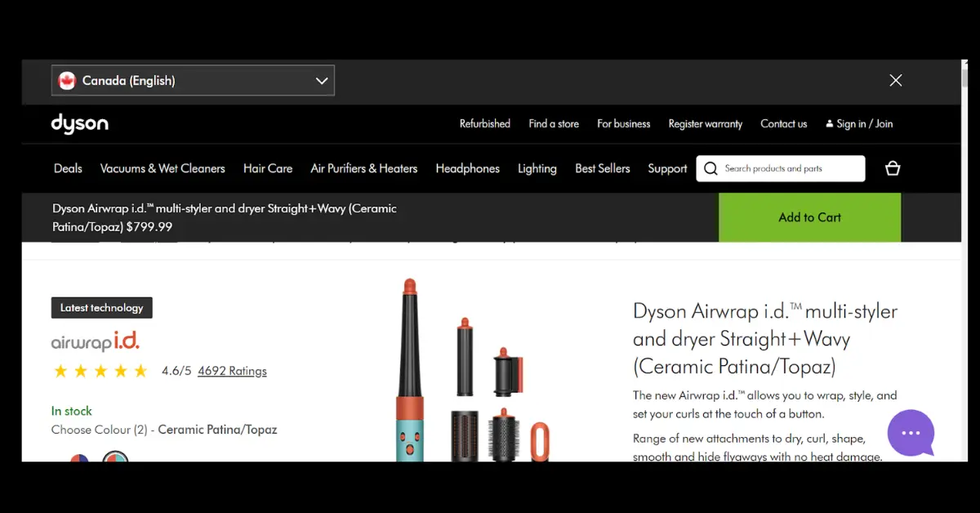Select the Ceramic Patina/Topaz colour swatch
Viewport: 980px width, 513px height.
click(115, 457)
